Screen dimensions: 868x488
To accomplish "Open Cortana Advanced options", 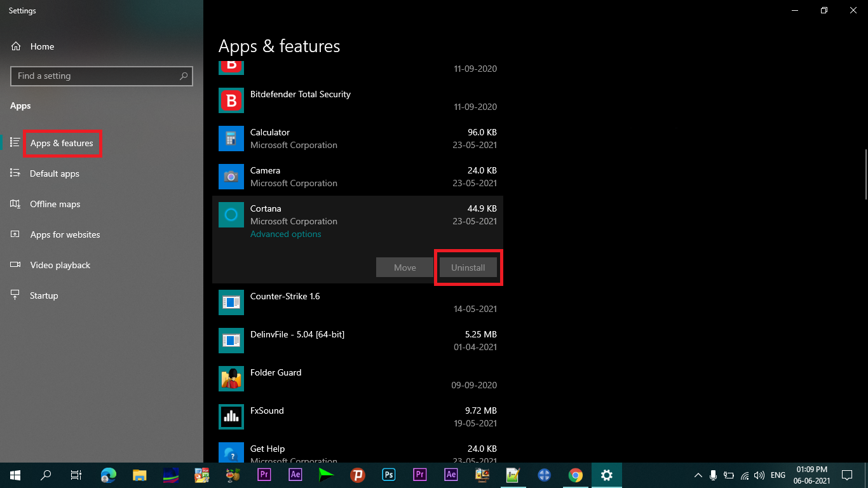I will (x=286, y=234).
